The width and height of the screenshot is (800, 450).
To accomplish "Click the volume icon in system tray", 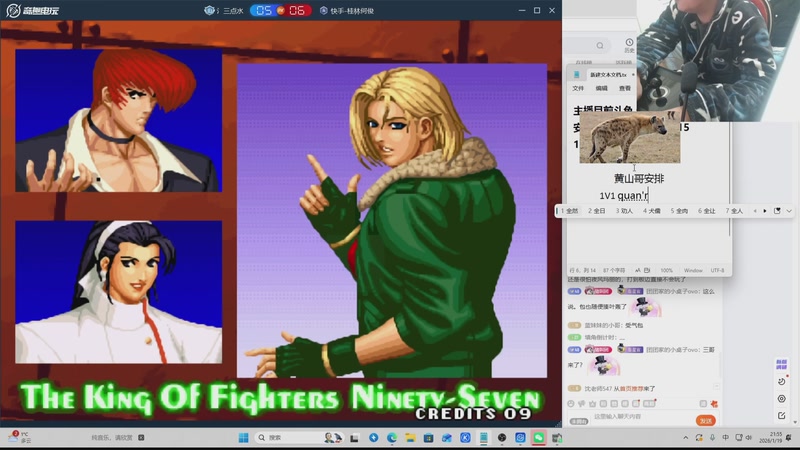I will coord(749,438).
